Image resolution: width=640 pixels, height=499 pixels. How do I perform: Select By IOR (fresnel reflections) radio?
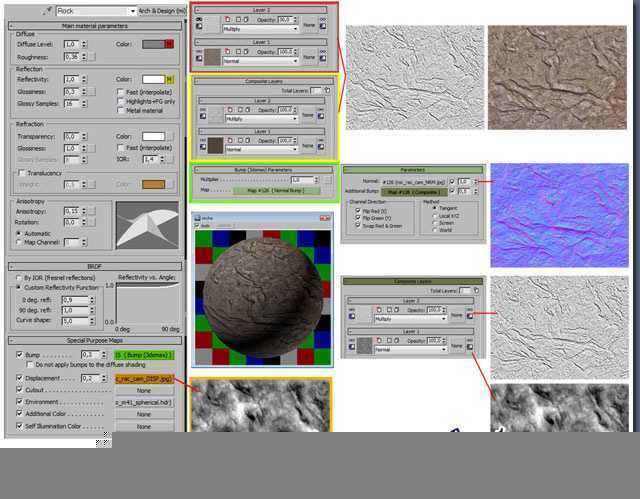18,277
